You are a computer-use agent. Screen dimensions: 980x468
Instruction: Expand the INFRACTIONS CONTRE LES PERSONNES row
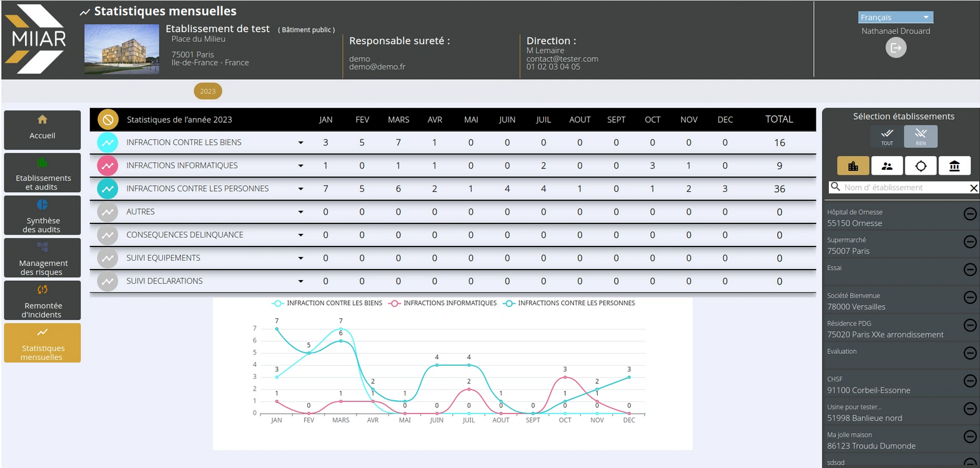pos(300,189)
